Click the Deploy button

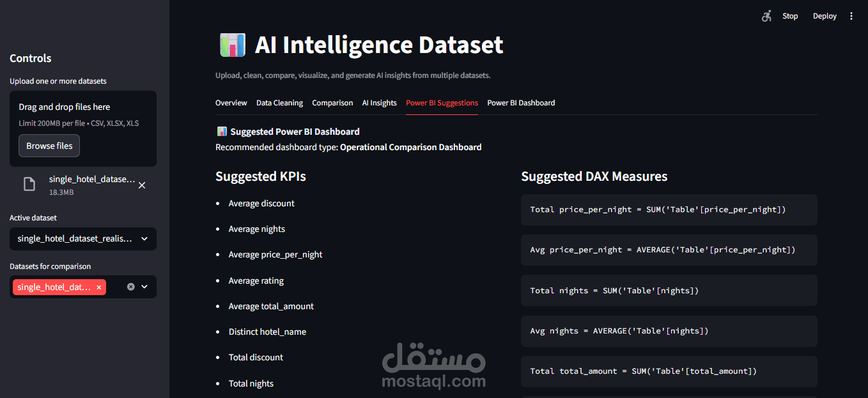(825, 16)
